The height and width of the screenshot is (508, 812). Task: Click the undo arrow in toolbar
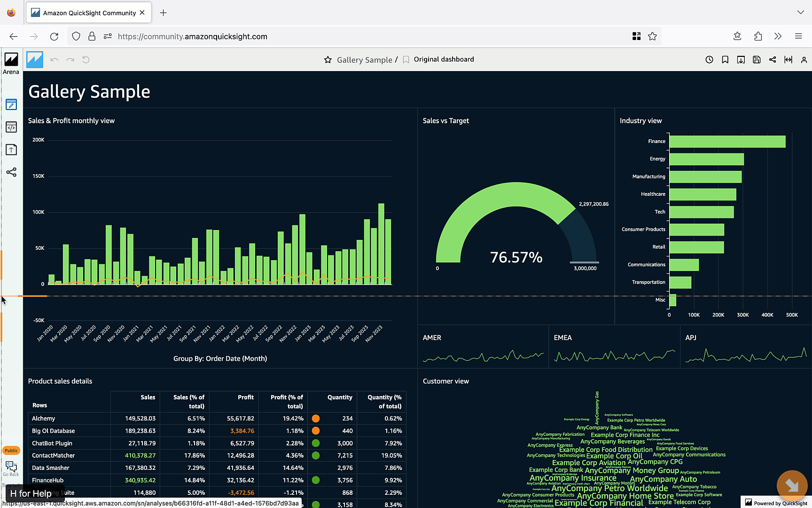click(55, 60)
